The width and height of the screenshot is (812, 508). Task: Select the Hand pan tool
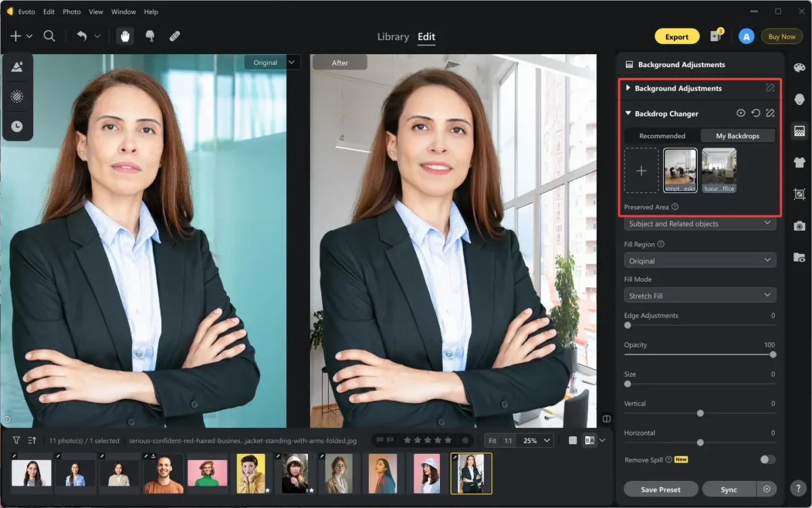tap(125, 36)
